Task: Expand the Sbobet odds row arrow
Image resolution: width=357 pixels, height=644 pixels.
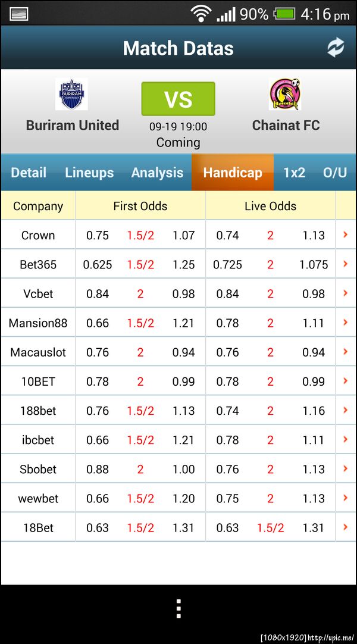Action: [345, 469]
